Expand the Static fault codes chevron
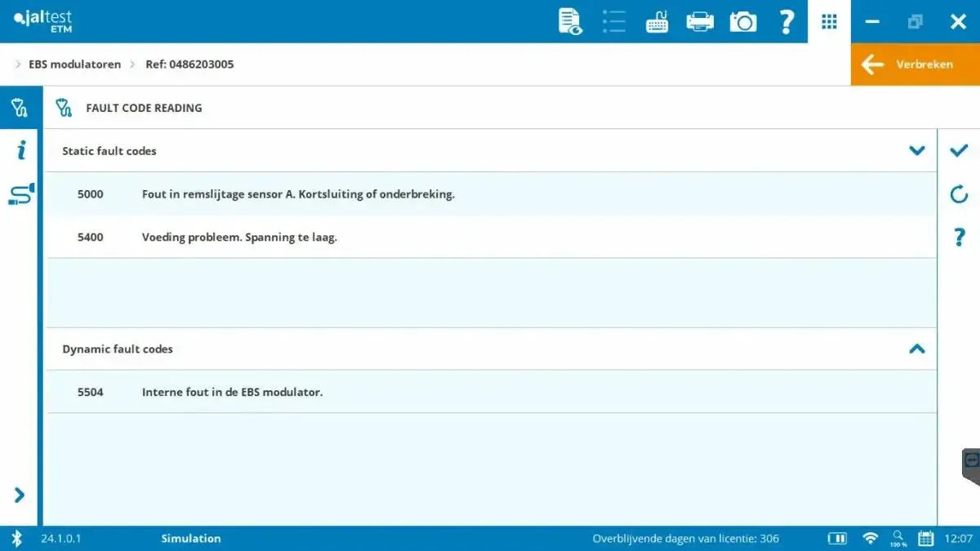Image resolution: width=980 pixels, height=551 pixels. 916,151
